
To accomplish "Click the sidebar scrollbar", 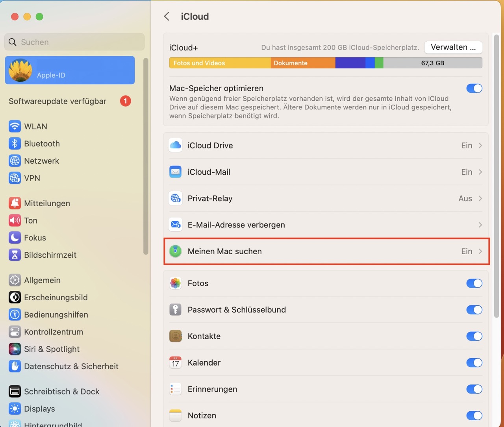I will point(146,156).
